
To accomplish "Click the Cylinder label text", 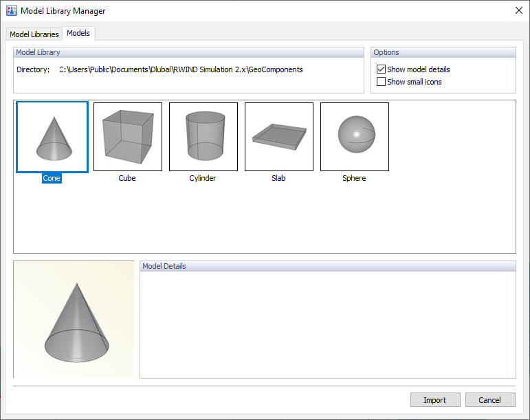I will [x=203, y=178].
